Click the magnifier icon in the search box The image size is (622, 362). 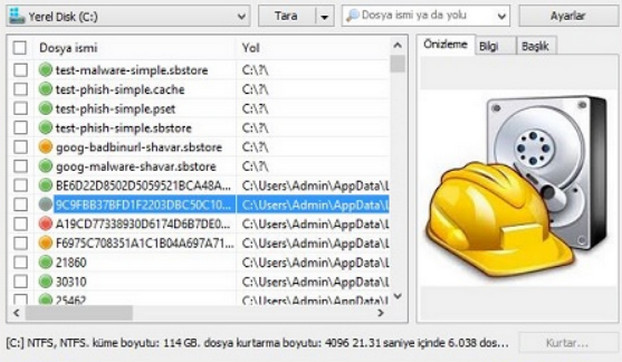point(352,15)
